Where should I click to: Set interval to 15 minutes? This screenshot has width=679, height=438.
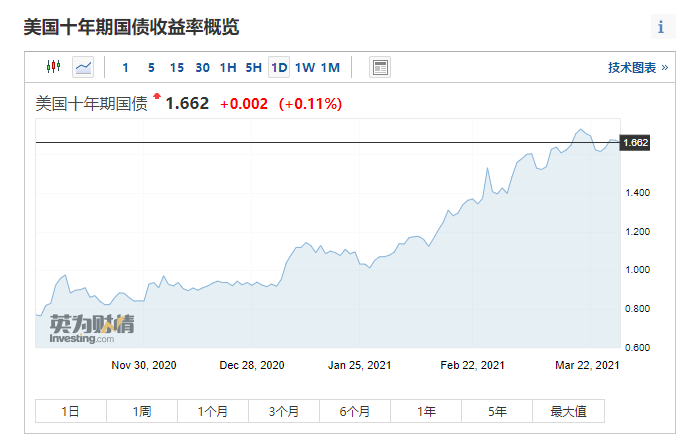[x=177, y=68]
